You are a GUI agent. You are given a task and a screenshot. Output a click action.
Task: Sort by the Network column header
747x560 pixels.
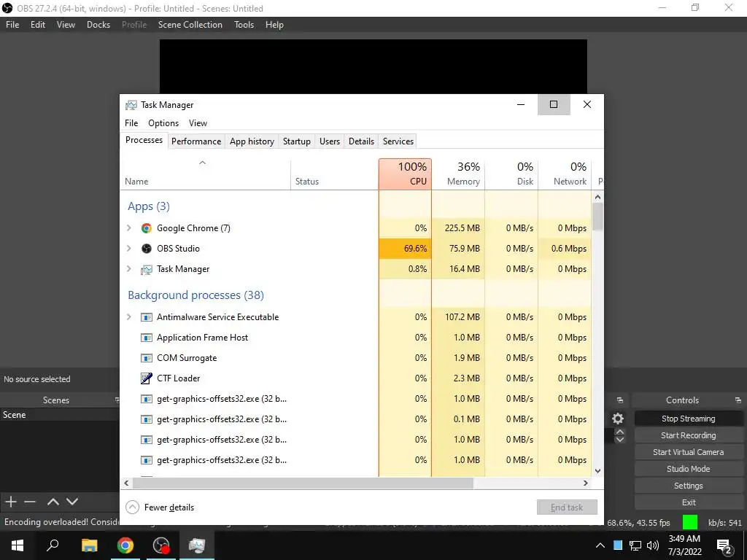tap(565, 174)
